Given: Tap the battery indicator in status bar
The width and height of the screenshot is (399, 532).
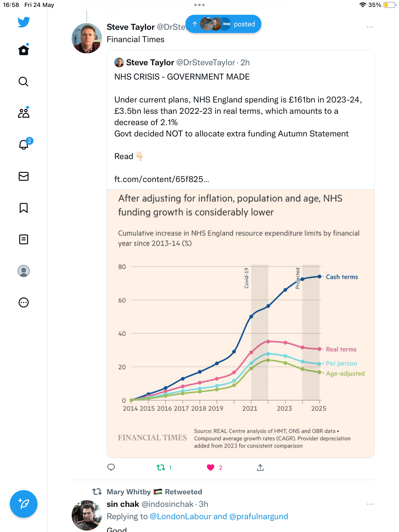Looking at the screenshot, I should pyautogui.click(x=389, y=5).
